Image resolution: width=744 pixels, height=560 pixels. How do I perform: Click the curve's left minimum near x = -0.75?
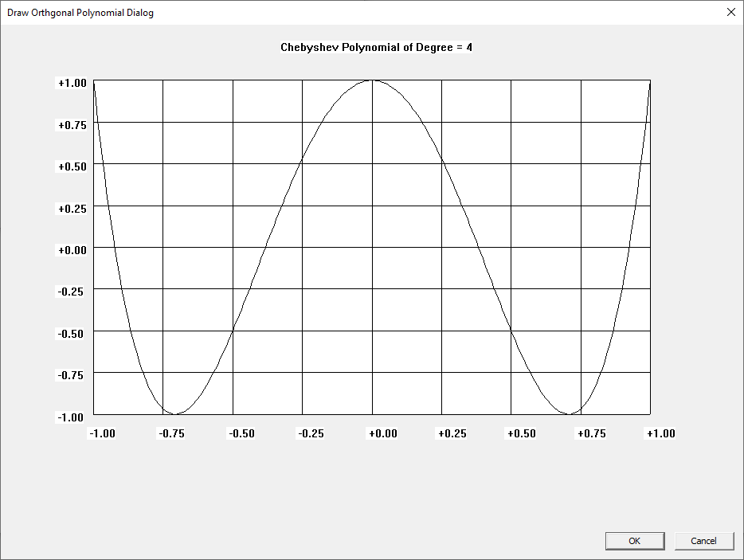click(175, 413)
